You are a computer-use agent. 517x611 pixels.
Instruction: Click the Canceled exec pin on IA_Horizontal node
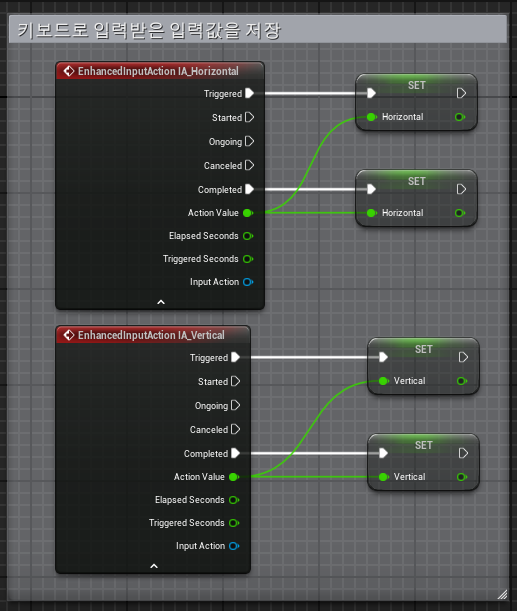coord(250,166)
